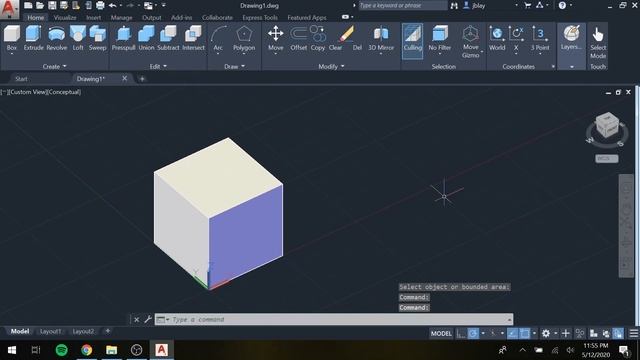The height and width of the screenshot is (360, 640).
Task: Choose the Revolve tool
Action: pos(56,38)
